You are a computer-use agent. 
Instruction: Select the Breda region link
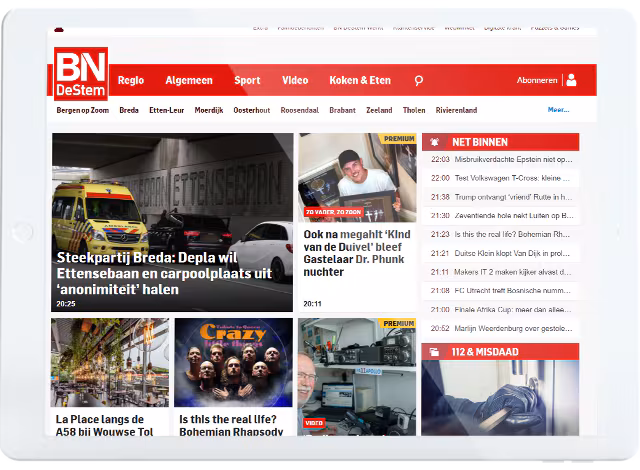(128, 110)
